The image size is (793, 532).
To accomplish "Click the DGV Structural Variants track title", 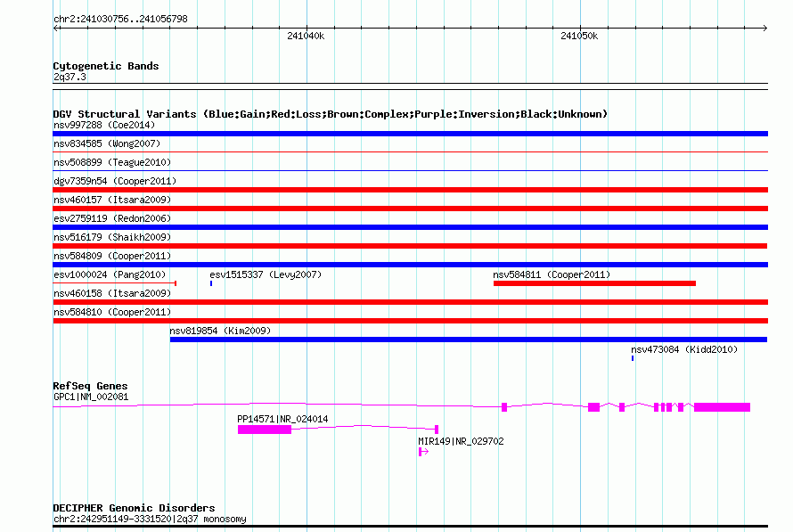I will tap(331, 114).
